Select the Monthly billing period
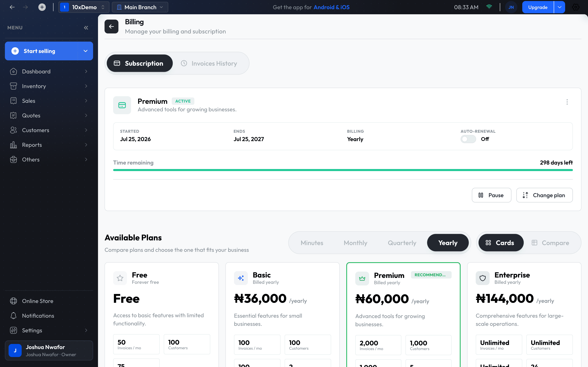This screenshot has width=588, height=367. pyautogui.click(x=355, y=243)
